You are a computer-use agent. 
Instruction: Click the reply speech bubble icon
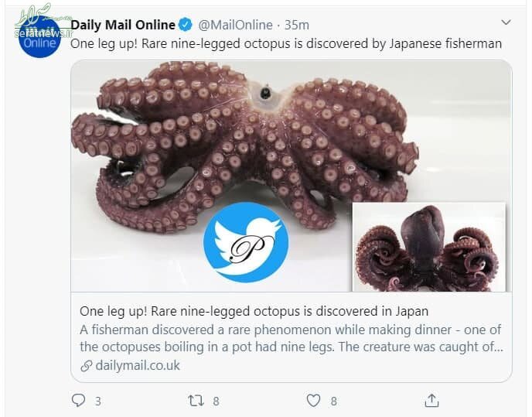pyautogui.click(x=77, y=401)
